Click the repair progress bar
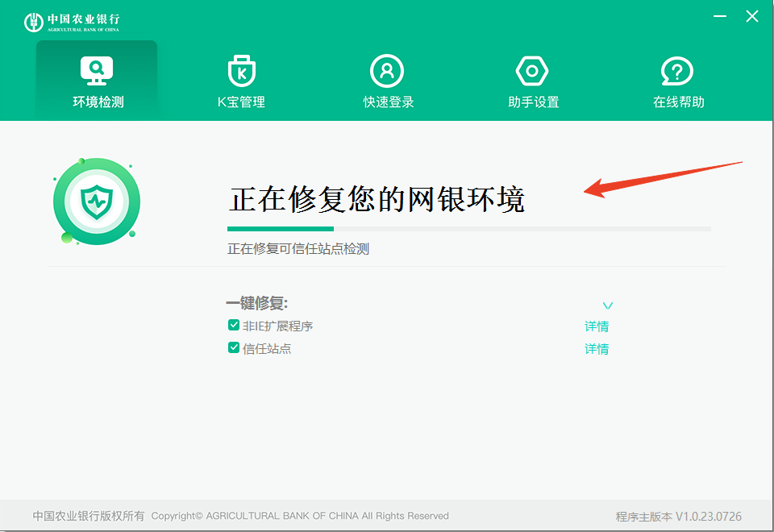This screenshot has height=532, width=774. [469, 229]
